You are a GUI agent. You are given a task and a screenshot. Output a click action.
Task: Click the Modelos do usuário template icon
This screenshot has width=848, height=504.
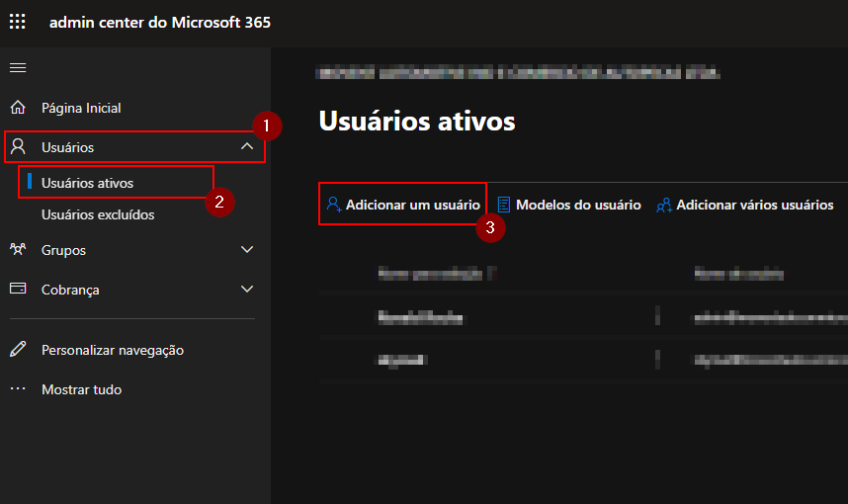point(503,205)
